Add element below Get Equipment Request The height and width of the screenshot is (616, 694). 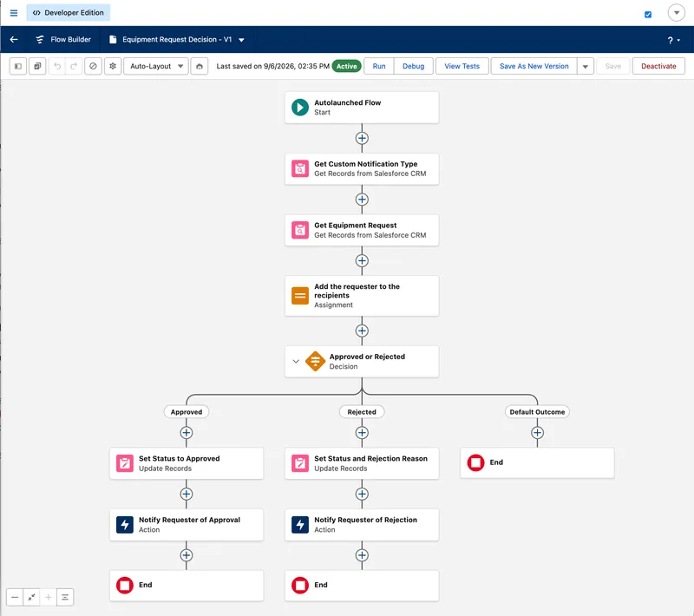[x=362, y=260]
